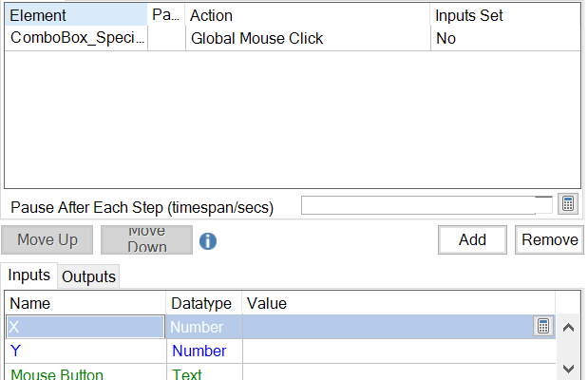Click the Inputs Set column header
Viewport: 588px width, 380px height.
tap(503, 15)
